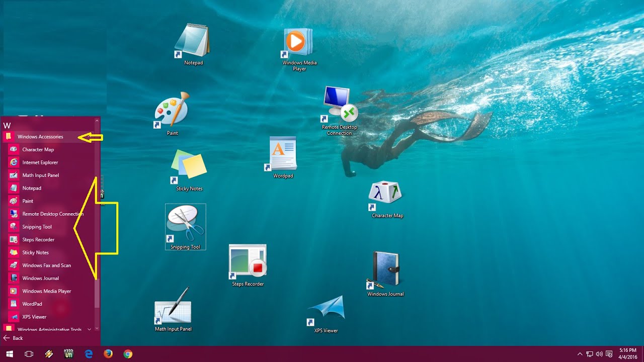Open the clock showing 5:16 PM
The height and width of the screenshot is (362, 644).
pyautogui.click(x=627, y=353)
